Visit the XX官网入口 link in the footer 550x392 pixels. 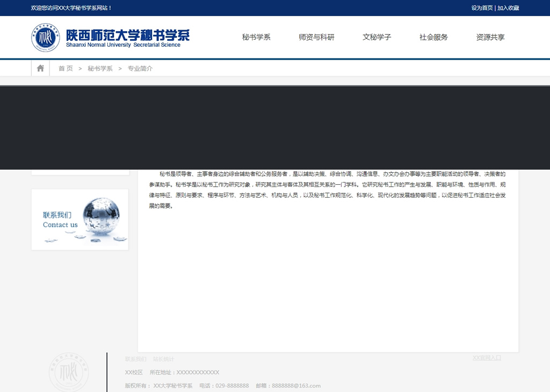[x=487, y=358]
